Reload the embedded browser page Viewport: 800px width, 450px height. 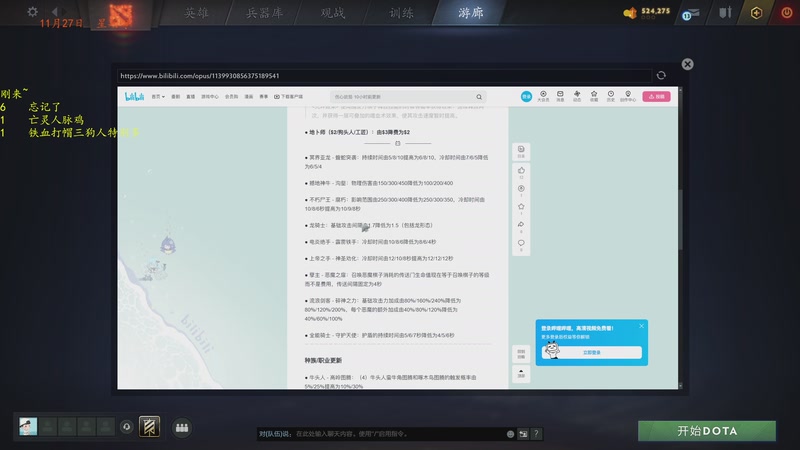[x=661, y=75]
